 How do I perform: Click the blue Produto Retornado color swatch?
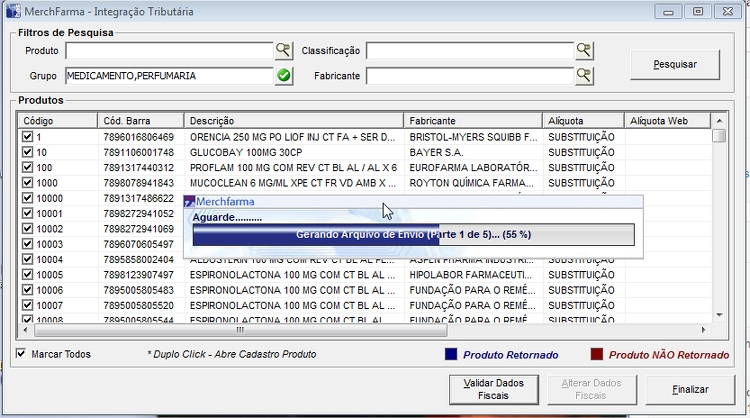[450, 354]
